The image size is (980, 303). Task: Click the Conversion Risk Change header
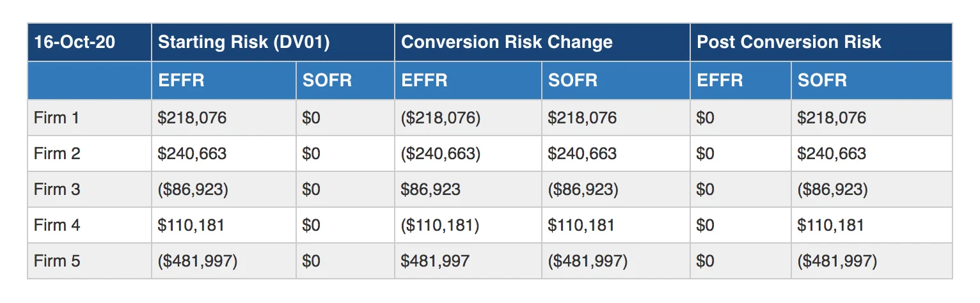(507, 42)
